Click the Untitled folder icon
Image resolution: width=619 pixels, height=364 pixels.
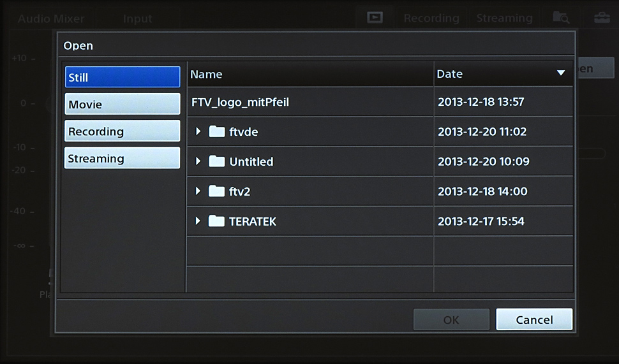[x=217, y=161]
